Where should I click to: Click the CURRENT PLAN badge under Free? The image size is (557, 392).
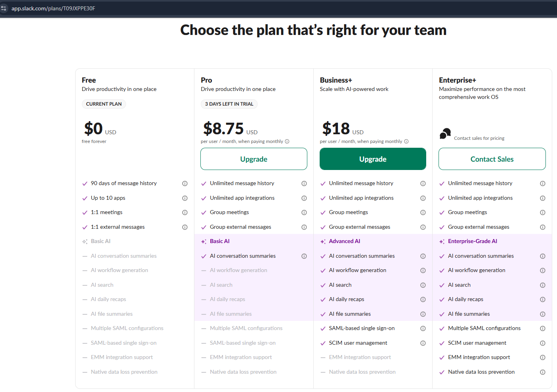104,104
